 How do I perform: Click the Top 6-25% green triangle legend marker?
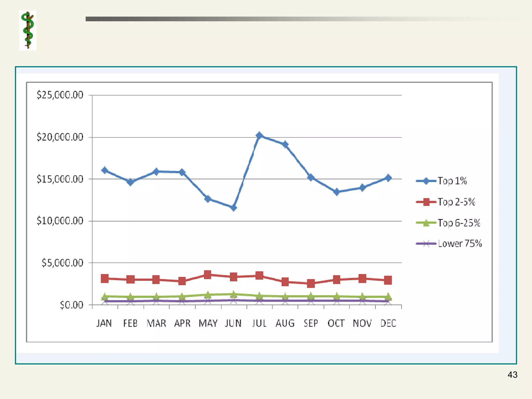point(426,223)
